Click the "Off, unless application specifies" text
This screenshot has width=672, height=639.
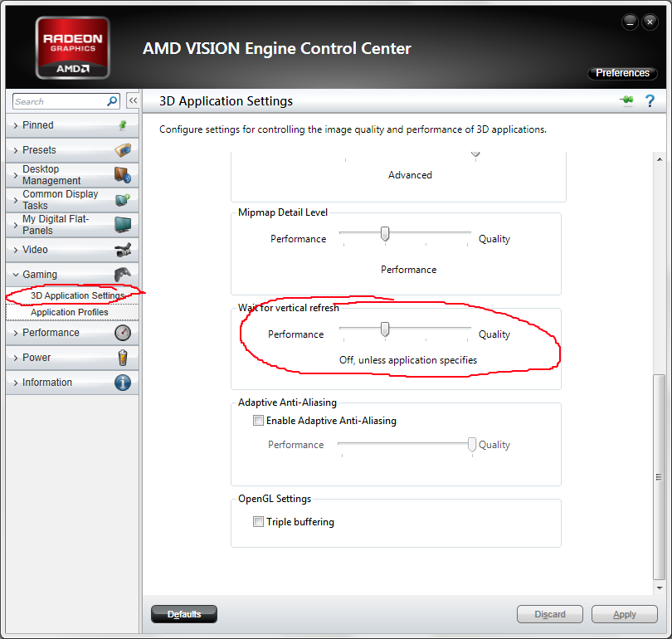coord(408,360)
